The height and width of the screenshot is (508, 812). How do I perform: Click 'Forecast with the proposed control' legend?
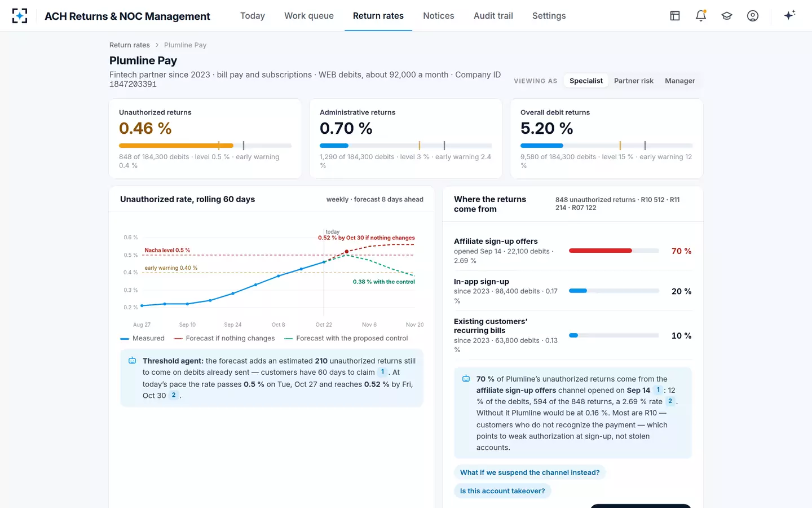346,339
